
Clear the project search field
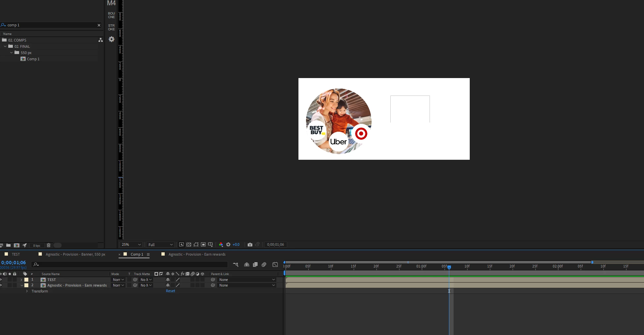point(99,25)
